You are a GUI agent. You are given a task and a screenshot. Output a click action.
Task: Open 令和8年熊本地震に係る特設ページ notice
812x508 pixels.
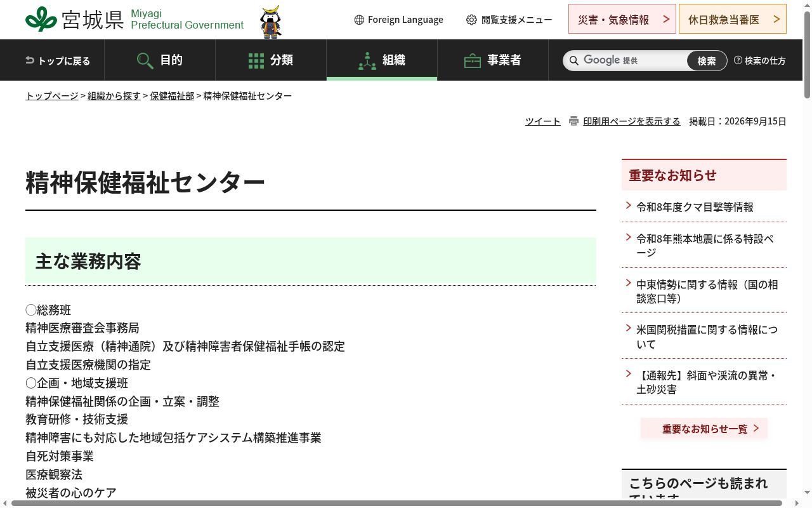[704, 245]
